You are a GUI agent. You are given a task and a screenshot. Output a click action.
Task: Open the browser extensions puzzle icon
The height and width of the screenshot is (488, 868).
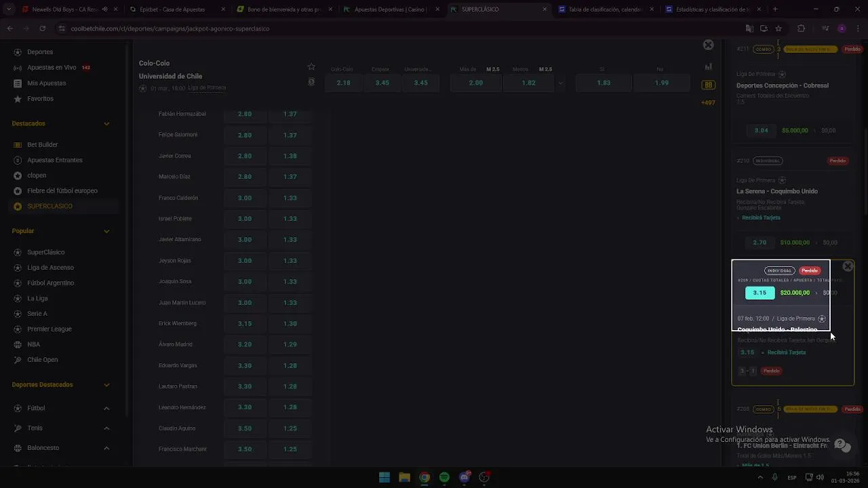801,28
